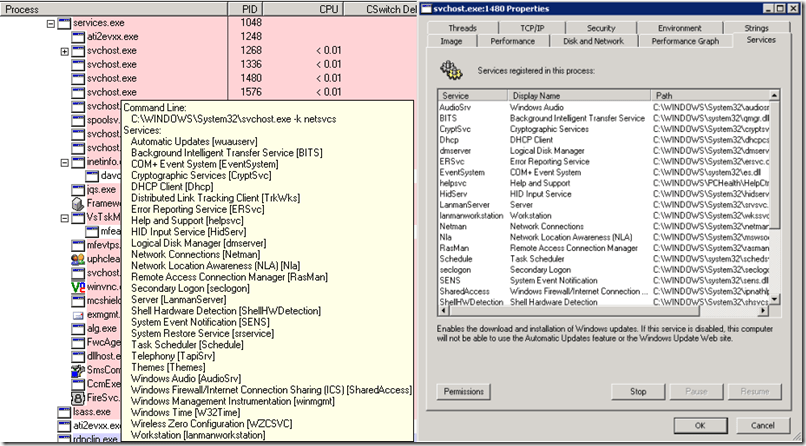Open the Performance Graph tab
The image size is (806, 446).
tap(684, 41)
